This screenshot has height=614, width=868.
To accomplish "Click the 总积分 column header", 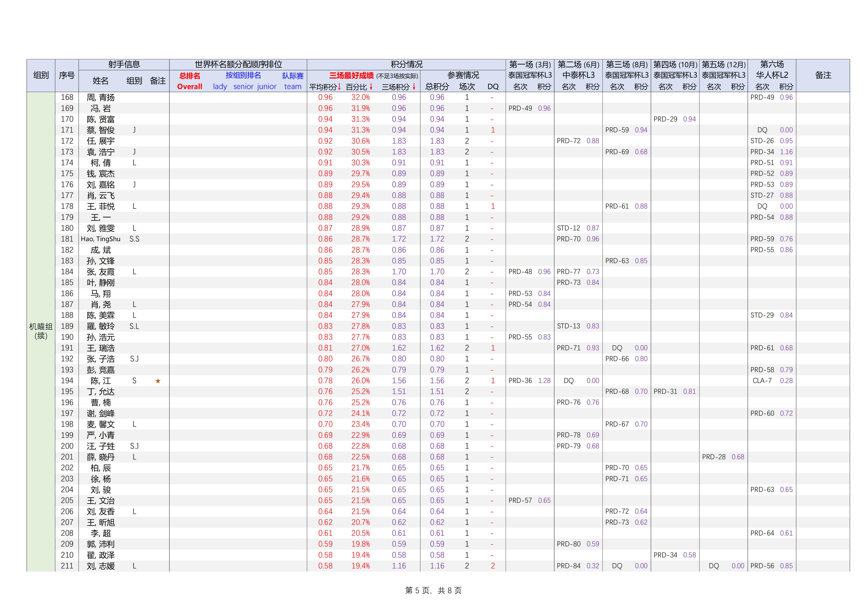I will pos(437,87).
